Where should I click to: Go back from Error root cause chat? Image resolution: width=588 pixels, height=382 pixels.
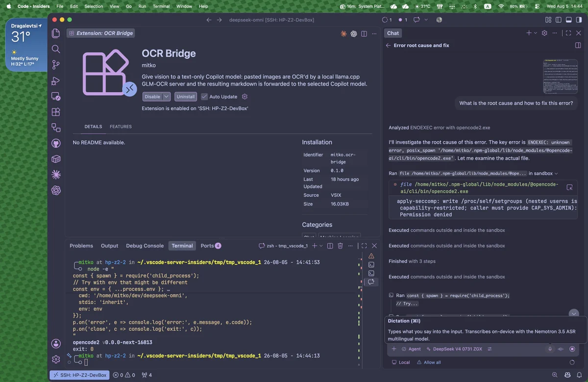(388, 45)
